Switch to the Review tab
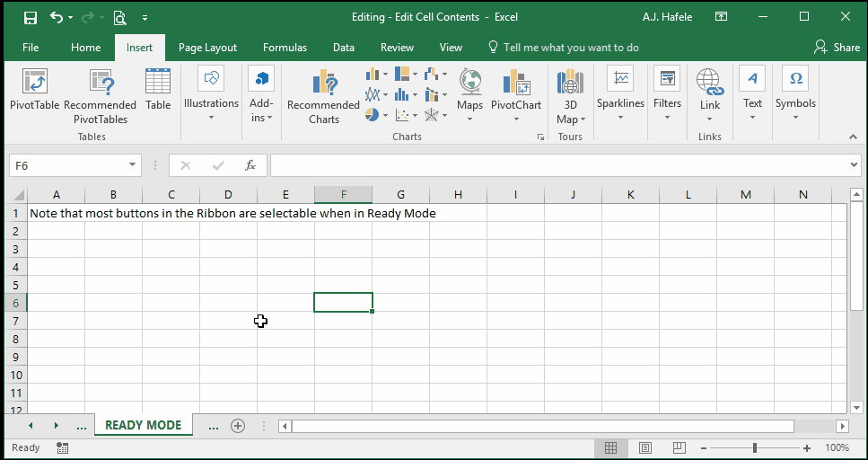The width and height of the screenshot is (868, 460). (397, 48)
